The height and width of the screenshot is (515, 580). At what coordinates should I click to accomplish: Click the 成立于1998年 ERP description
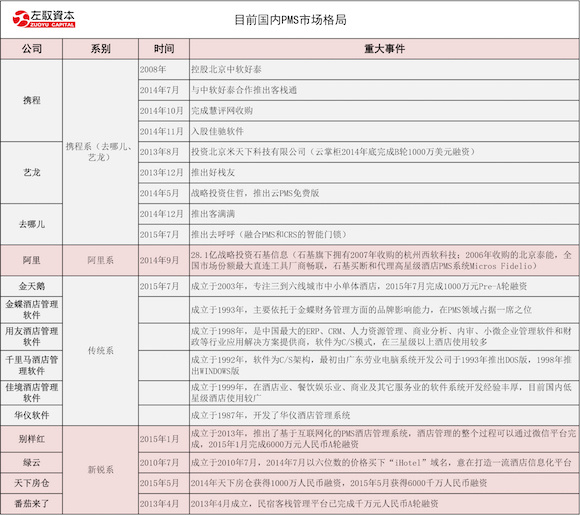tap(382, 337)
